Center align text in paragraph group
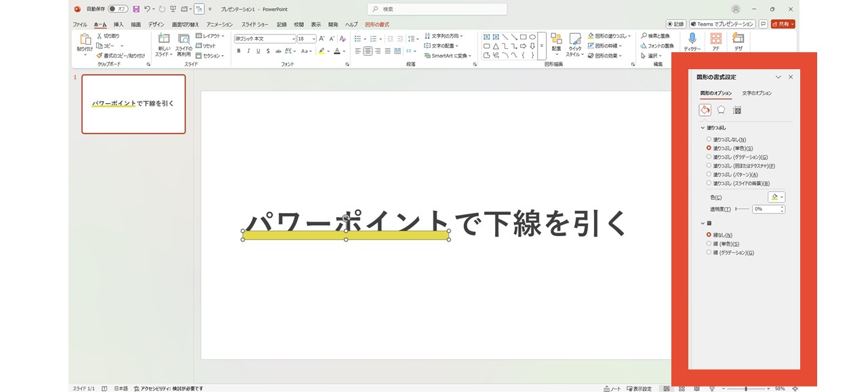This screenshot has height=392, width=868. click(368, 51)
